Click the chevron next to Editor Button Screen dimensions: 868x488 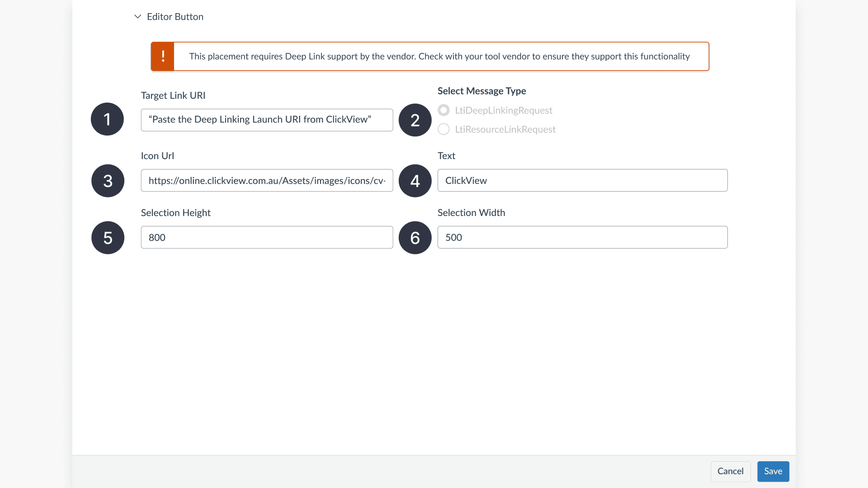(138, 16)
